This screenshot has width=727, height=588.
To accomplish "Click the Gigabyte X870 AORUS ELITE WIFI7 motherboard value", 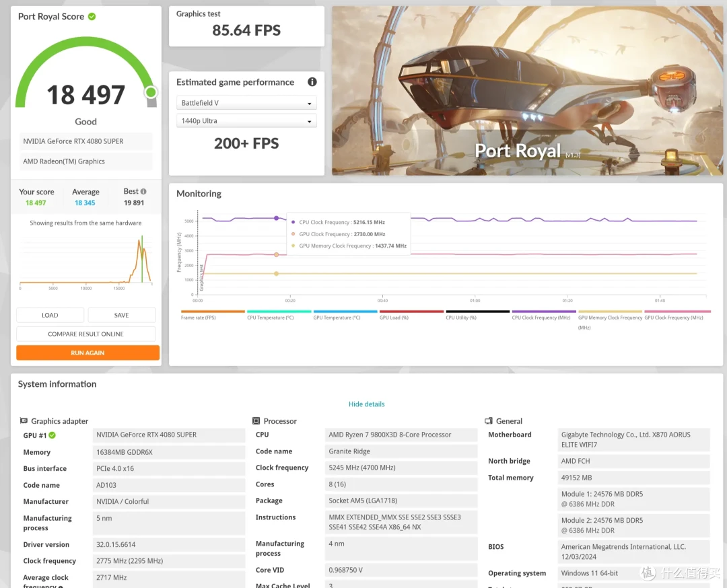I will [x=633, y=440].
